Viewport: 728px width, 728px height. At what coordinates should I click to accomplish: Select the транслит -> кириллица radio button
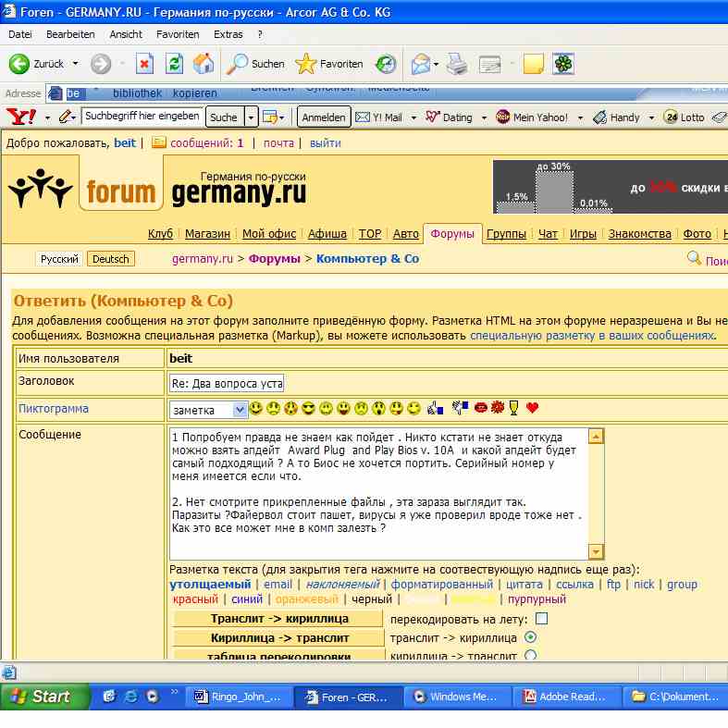coord(530,637)
